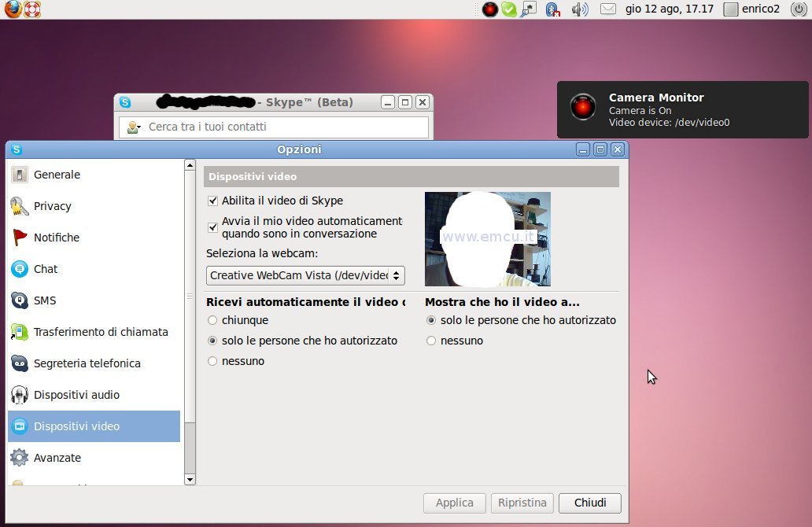
Task: Click the clock showing gio 12 ago, 17.17
Action: pos(669,9)
